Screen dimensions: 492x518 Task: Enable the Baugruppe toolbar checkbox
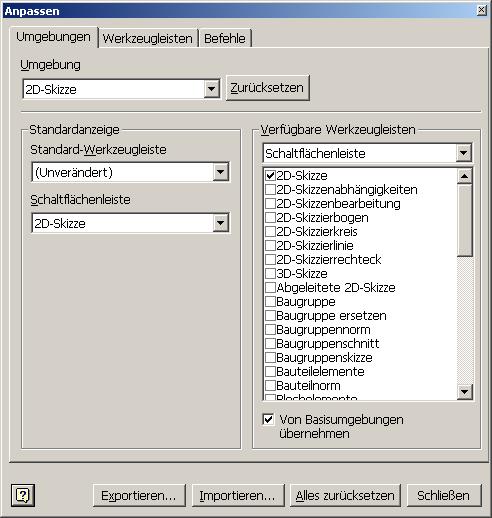tap(270, 302)
